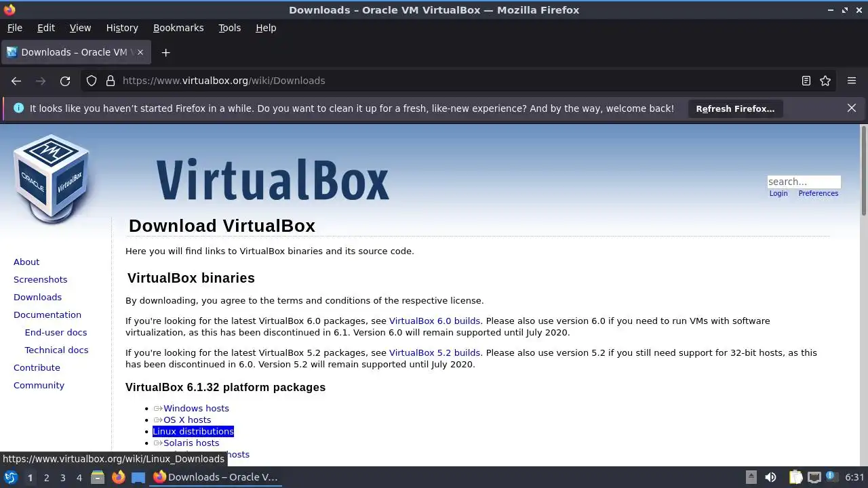Image resolution: width=868 pixels, height=488 pixels.
Task: Open the Preferences link
Action: [818, 193]
